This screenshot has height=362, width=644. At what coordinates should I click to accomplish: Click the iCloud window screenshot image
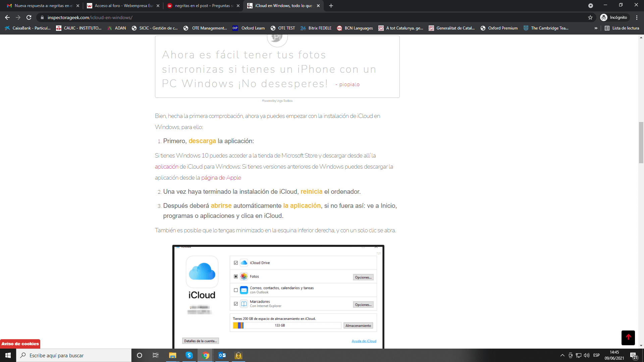278,297
